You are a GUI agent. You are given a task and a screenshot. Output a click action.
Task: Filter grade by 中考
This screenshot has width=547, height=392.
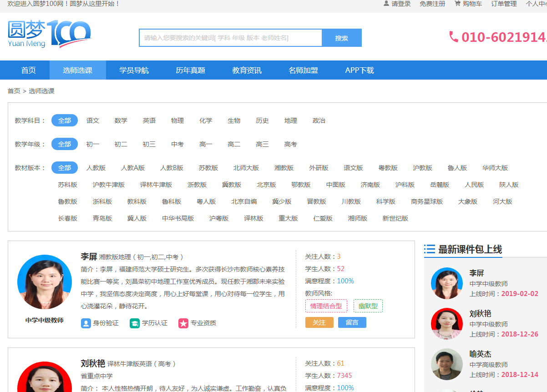click(x=177, y=144)
